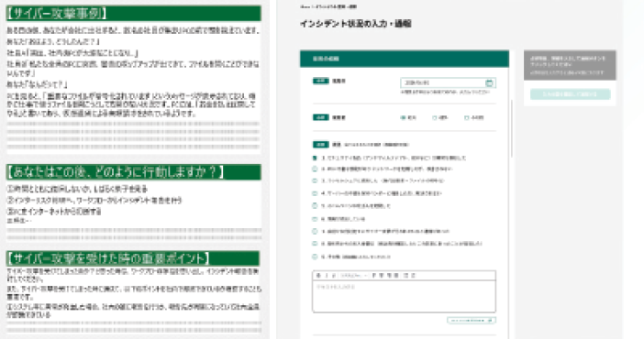
Task: Uncheck checklist item number 1
Action: pyautogui.click(x=315, y=158)
